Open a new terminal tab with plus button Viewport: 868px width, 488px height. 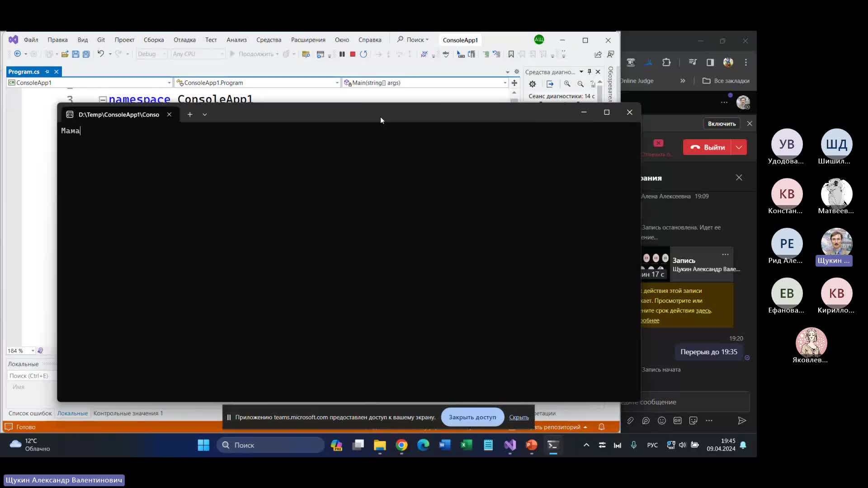point(190,115)
